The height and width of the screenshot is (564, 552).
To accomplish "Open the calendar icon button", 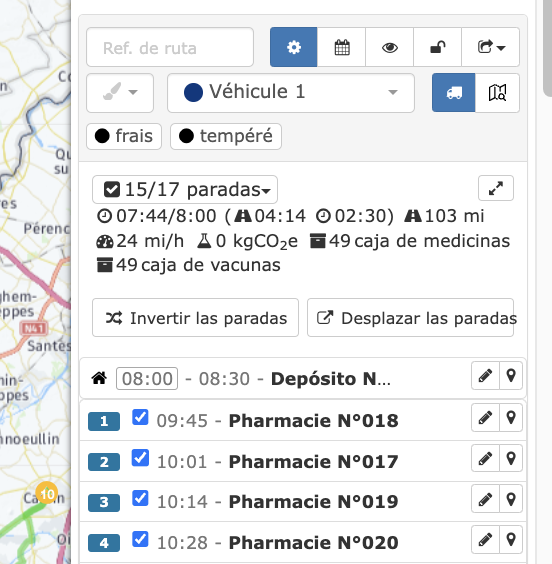I will (x=342, y=47).
